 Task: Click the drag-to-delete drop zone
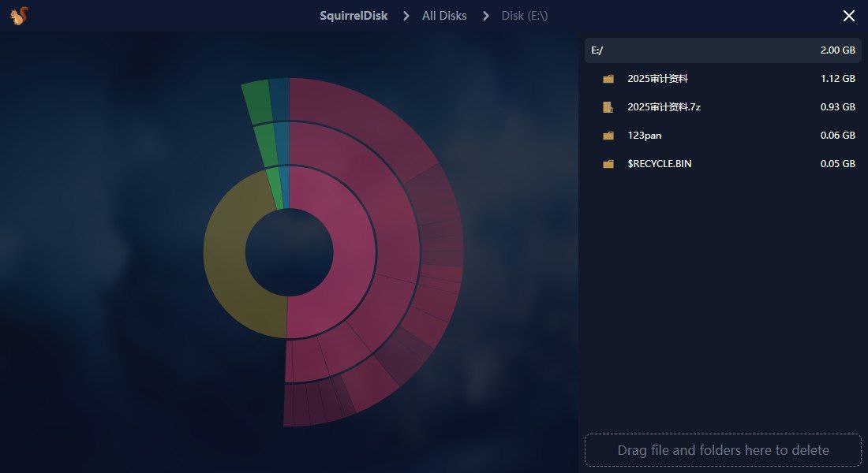point(722,450)
